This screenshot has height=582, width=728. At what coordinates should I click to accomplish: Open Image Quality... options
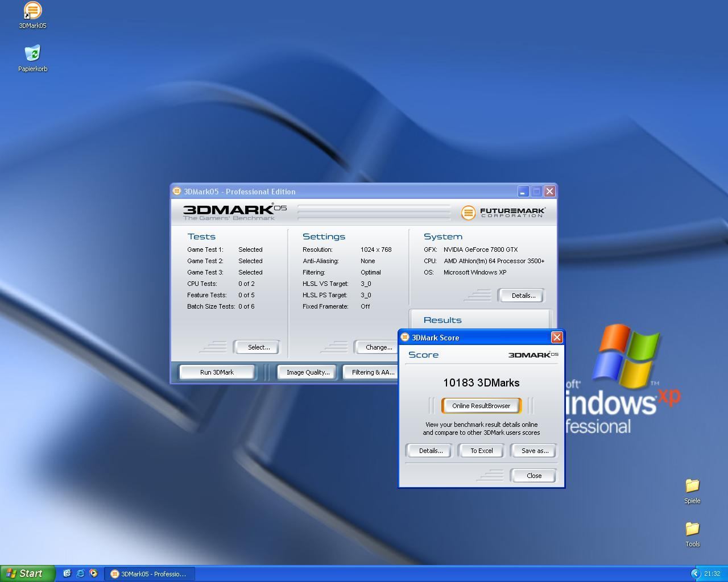pos(308,372)
